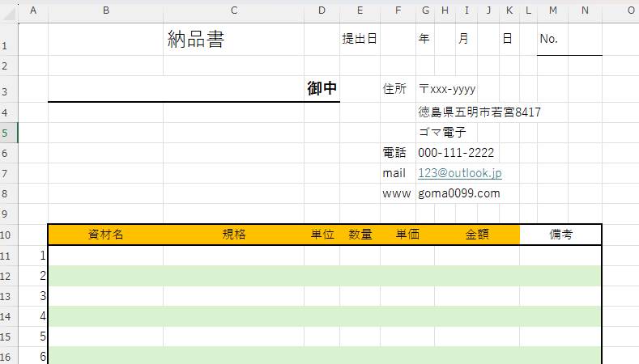
Task: Select the goma0099.com website cell
Action: click(x=458, y=193)
